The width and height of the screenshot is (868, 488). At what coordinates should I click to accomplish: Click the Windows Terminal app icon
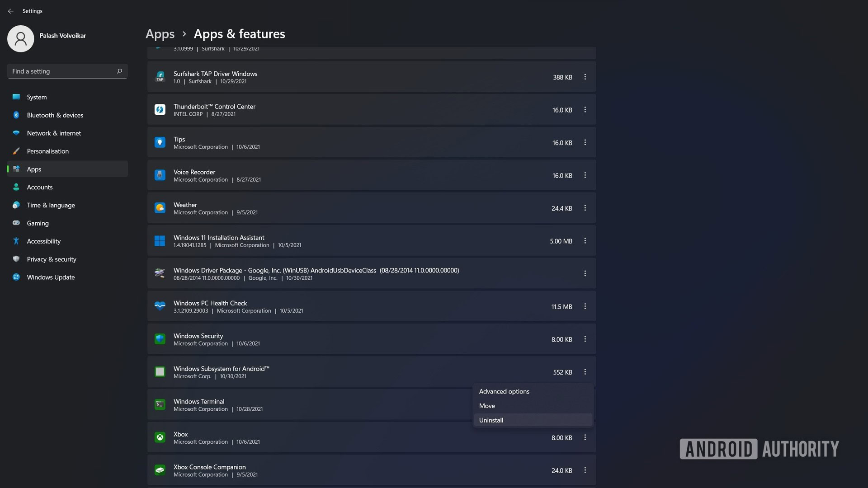click(x=160, y=404)
